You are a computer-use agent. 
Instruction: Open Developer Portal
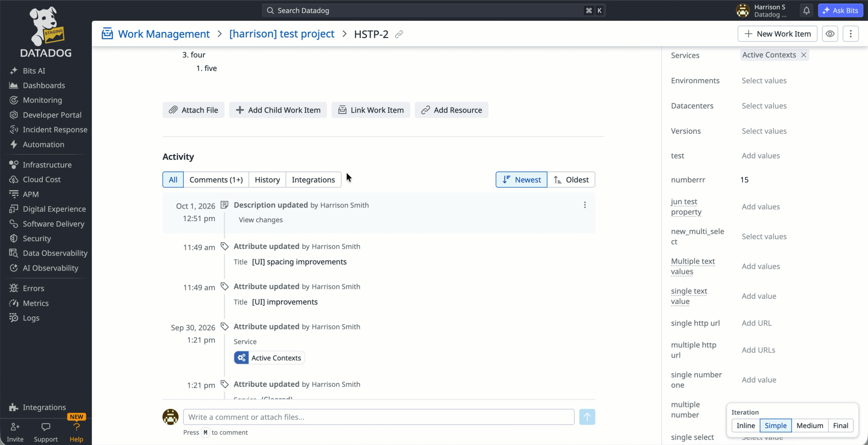tap(52, 115)
